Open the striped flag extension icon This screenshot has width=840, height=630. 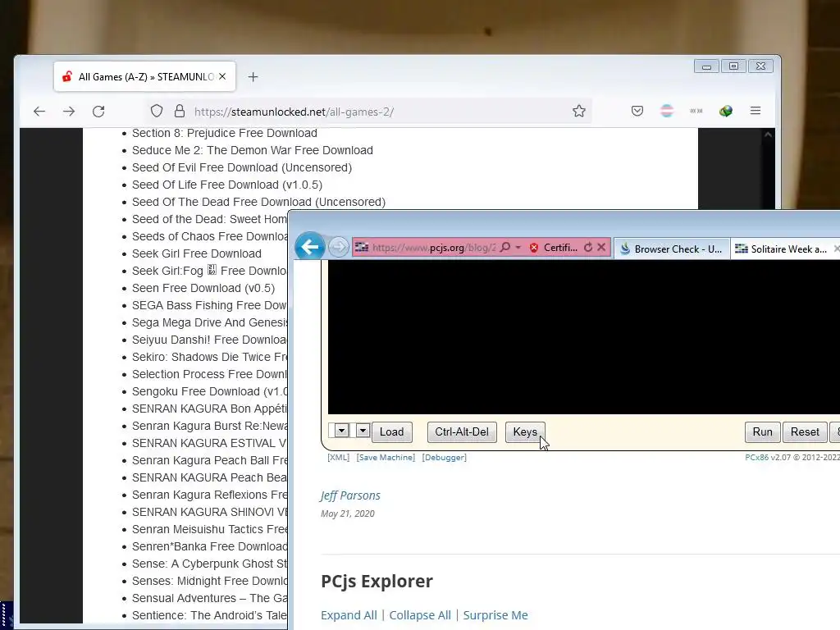pos(667,111)
